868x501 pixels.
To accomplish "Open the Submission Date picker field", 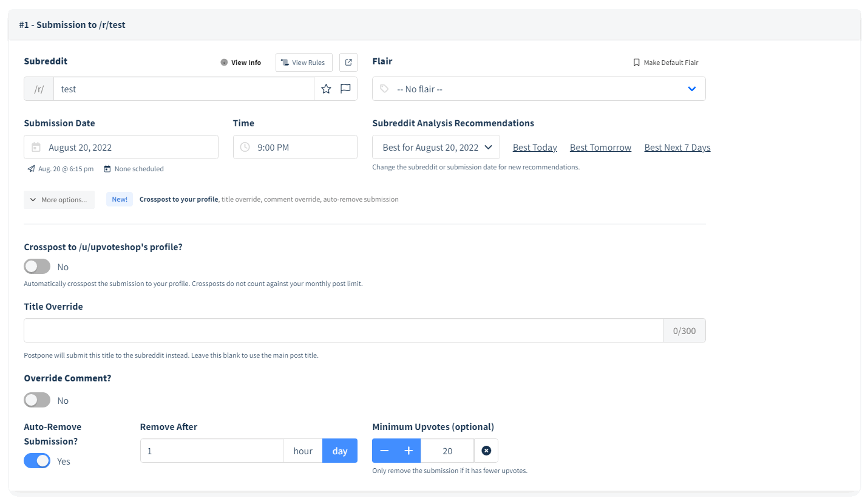I will 121,147.
